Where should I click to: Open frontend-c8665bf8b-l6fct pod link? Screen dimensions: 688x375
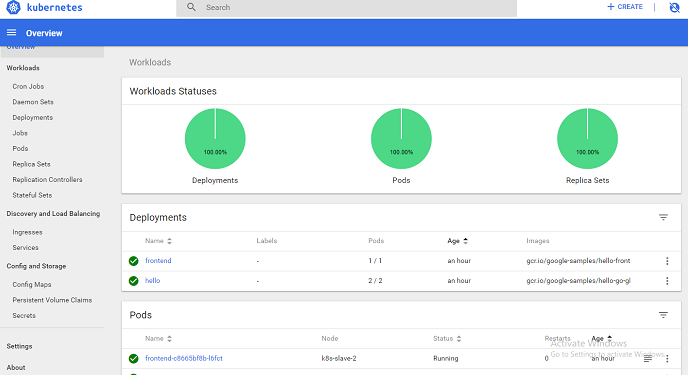[x=183, y=358]
